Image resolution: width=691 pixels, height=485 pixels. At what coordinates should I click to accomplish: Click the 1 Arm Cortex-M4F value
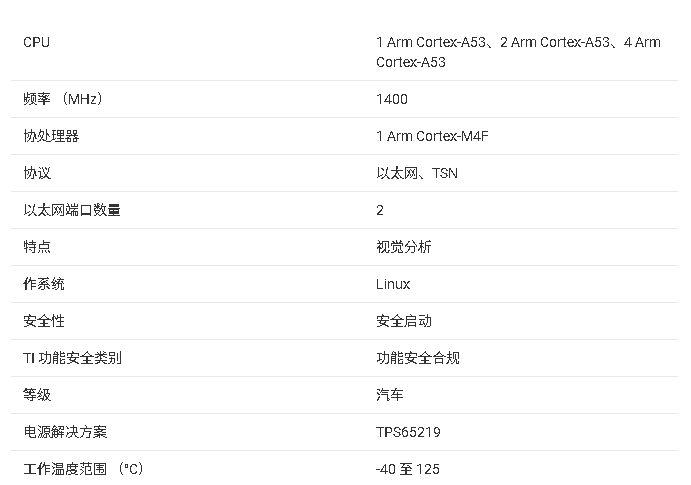click(432, 136)
